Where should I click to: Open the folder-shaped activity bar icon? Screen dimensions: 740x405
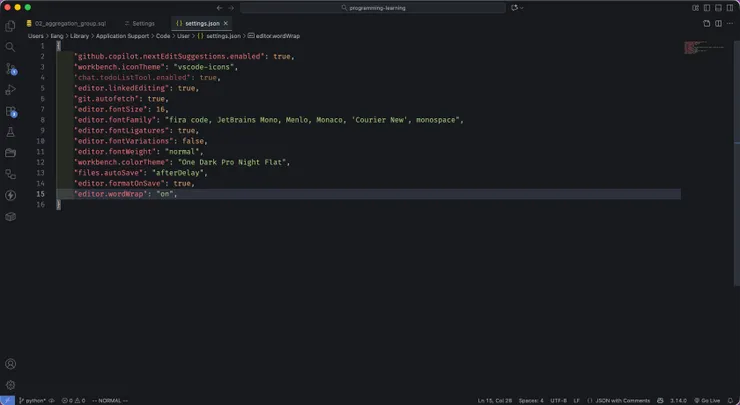click(10, 153)
